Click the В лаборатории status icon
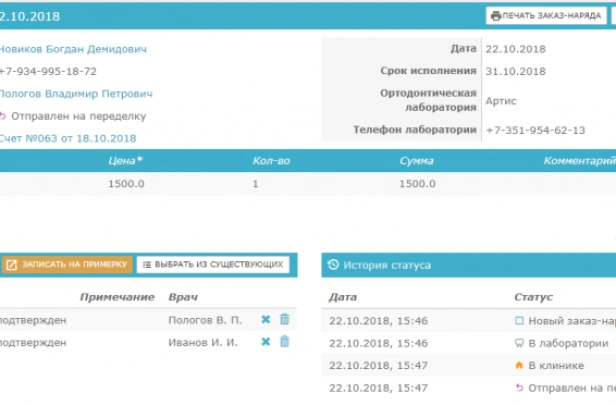 (x=519, y=343)
